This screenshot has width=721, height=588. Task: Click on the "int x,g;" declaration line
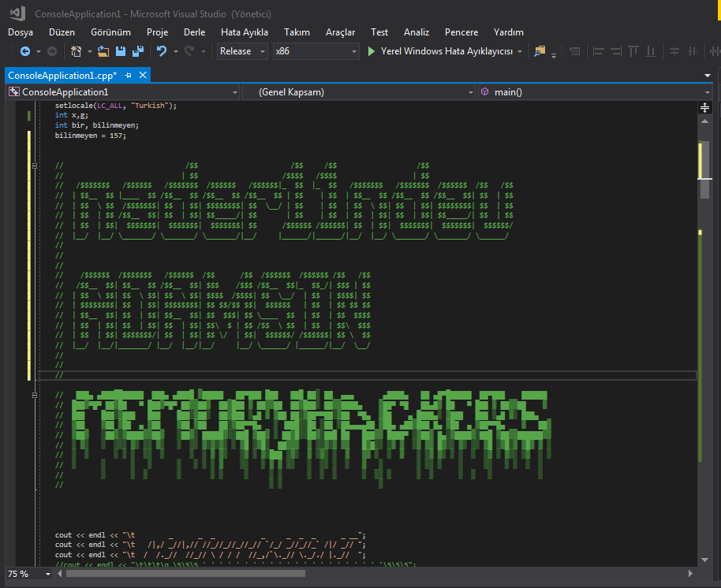(72, 115)
